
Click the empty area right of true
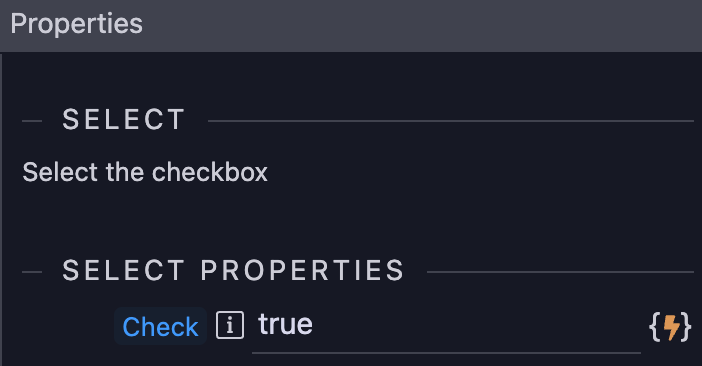[x=475, y=324]
